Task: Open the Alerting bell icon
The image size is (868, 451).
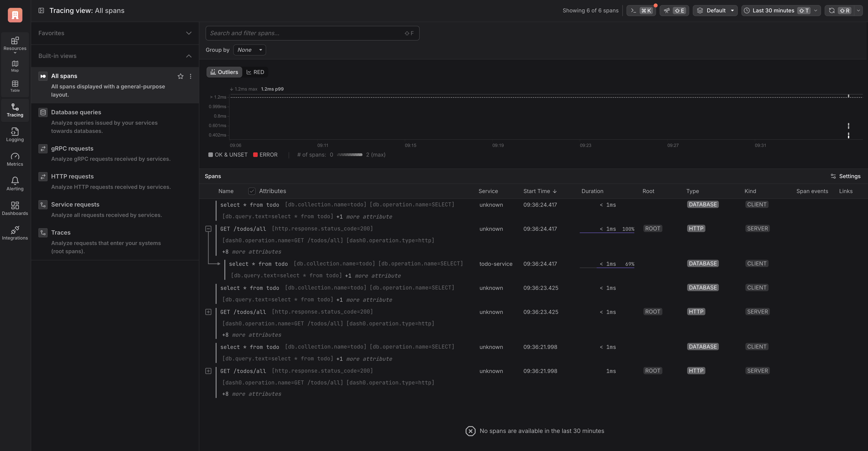Action: (15, 181)
